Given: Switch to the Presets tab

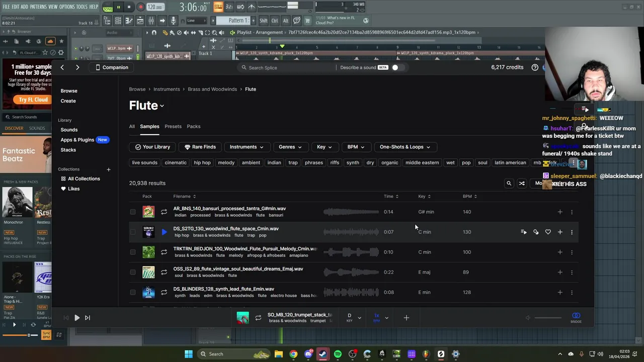Looking at the screenshot, I should point(173,127).
